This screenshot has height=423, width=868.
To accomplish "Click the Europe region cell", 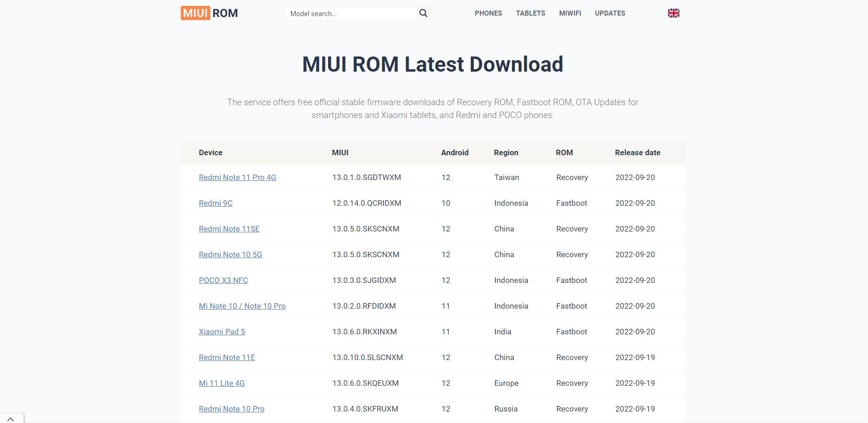I will 506,383.
